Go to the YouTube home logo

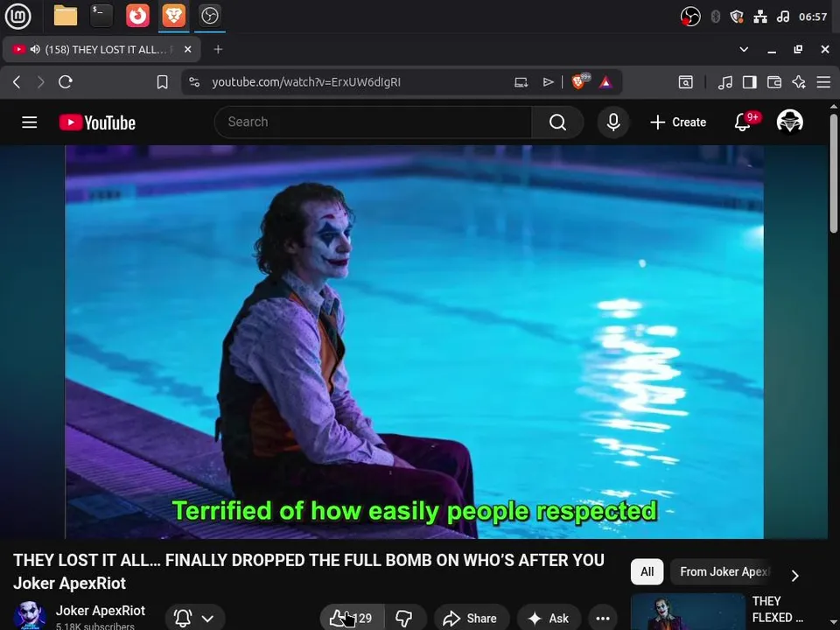(x=97, y=122)
